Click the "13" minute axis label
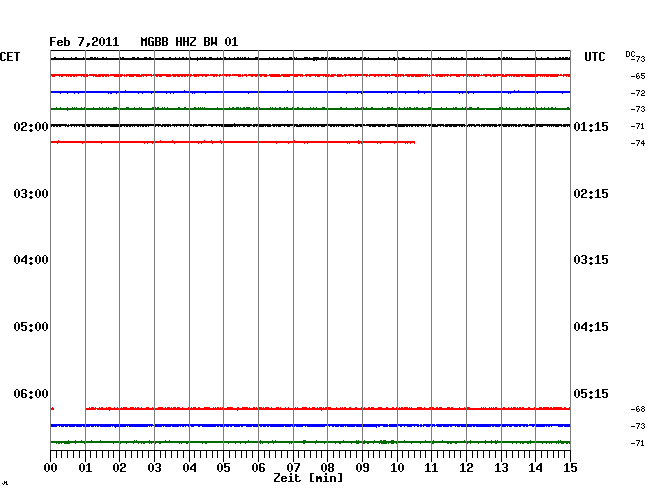 pos(501,468)
